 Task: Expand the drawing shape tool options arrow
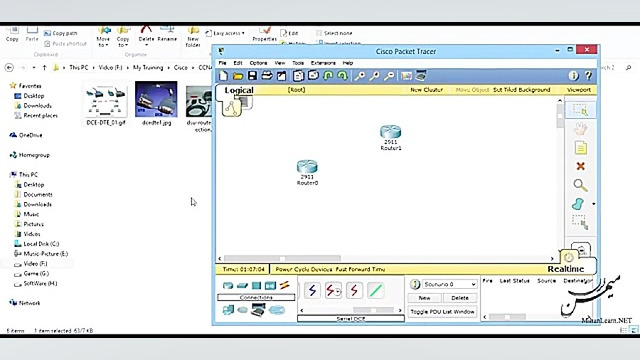[x=593, y=204]
